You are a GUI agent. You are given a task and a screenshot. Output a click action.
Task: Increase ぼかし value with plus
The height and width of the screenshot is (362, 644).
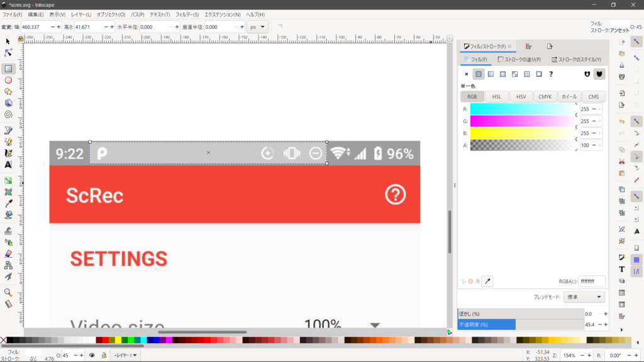[x=606, y=314]
